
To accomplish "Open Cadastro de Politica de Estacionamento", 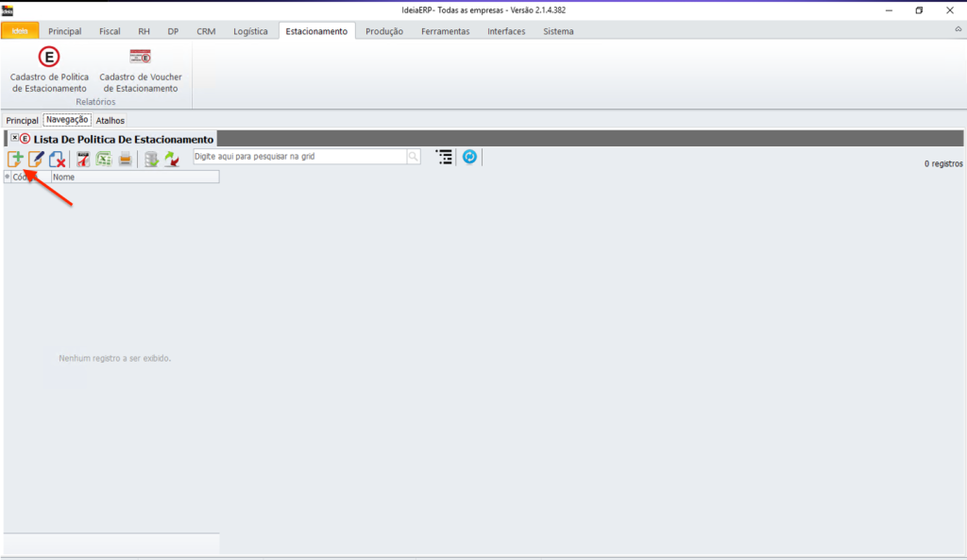I will [49, 69].
